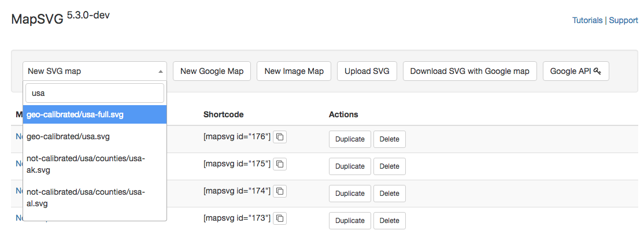The height and width of the screenshot is (234, 644).
Task: Select geo-calibrated/usa-full.svg option
Action: [x=95, y=114]
